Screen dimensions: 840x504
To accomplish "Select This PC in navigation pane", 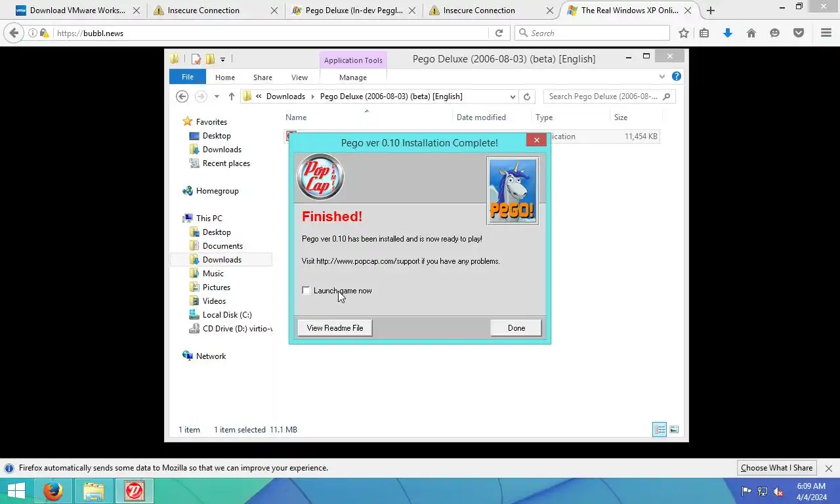I will pos(209,219).
